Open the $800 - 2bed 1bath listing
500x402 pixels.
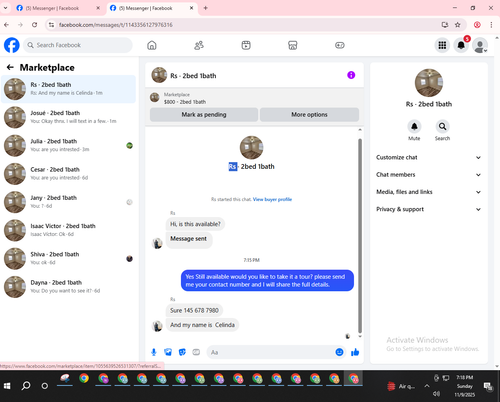click(x=185, y=102)
